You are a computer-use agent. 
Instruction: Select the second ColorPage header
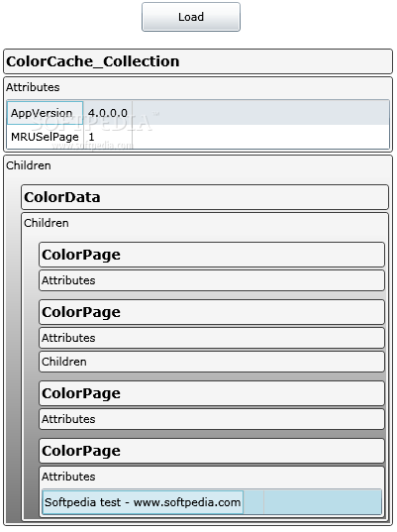coord(212,312)
